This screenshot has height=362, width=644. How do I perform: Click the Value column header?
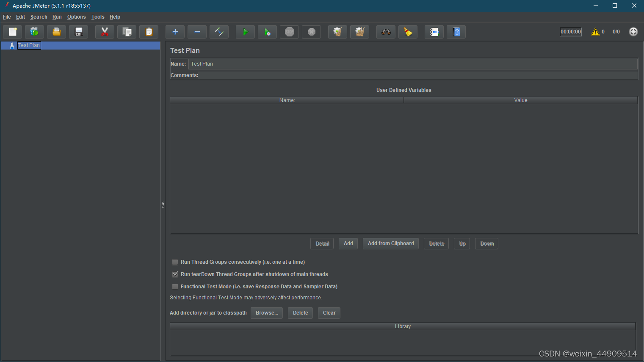(521, 100)
